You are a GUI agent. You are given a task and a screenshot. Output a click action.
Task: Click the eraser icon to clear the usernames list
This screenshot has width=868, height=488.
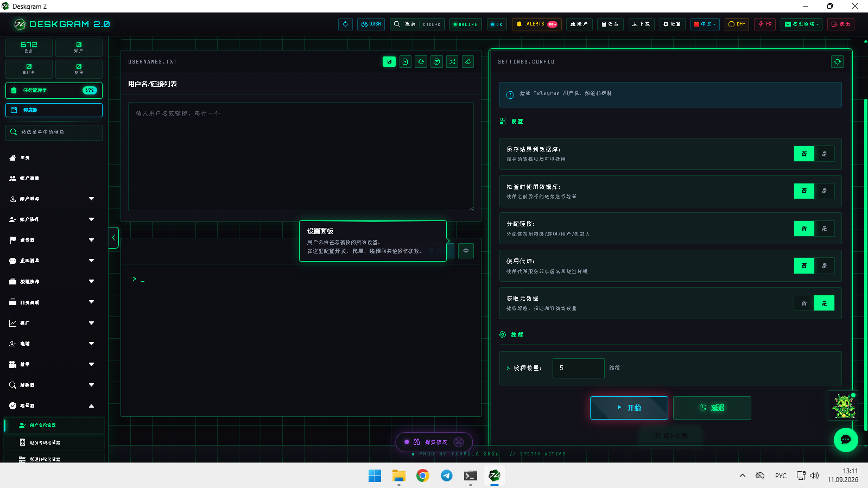pos(468,62)
